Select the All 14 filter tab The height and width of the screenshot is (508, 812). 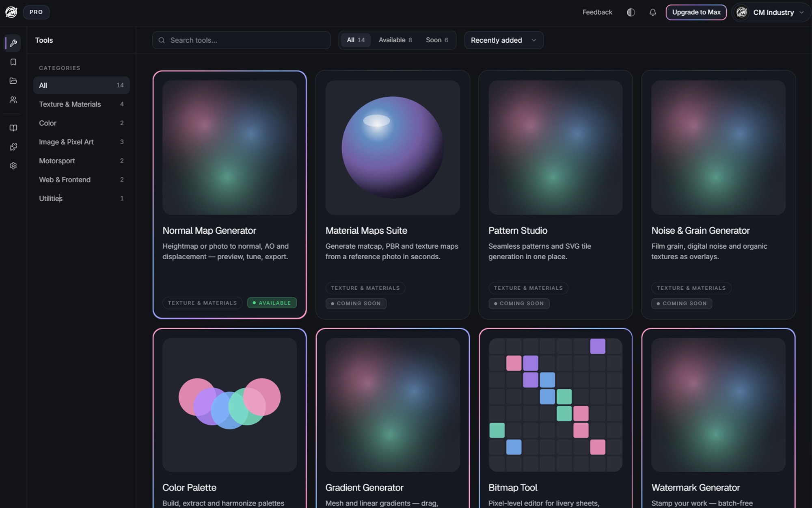point(356,40)
